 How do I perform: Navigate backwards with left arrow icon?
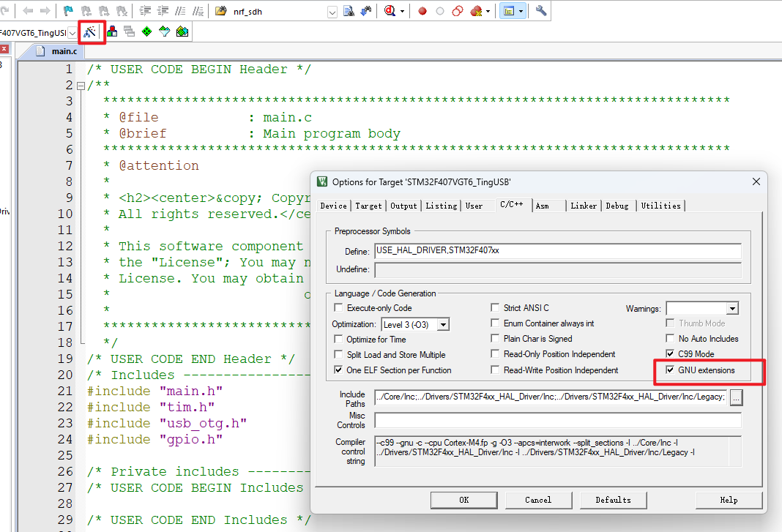29,10
